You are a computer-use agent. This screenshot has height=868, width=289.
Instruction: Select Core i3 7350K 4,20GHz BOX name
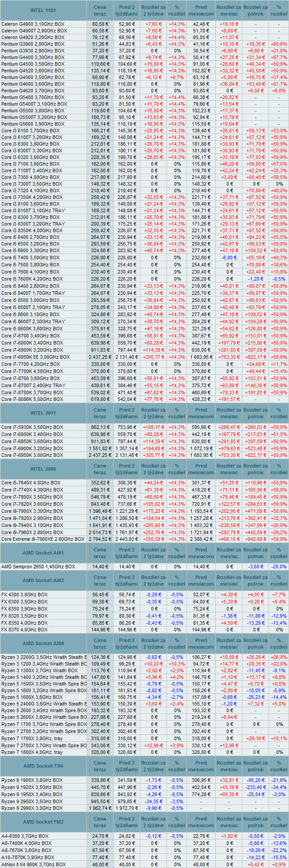click(32, 197)
